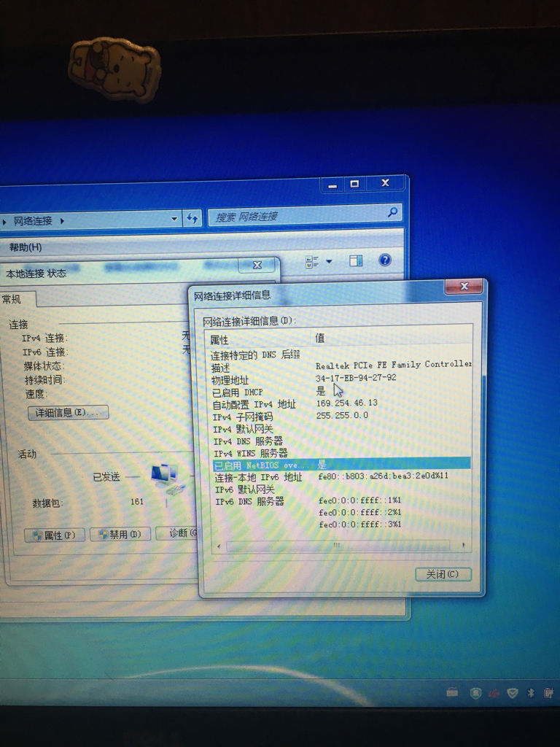Click the 值 column header
The image size is (560, 747).
coord(319,338)
